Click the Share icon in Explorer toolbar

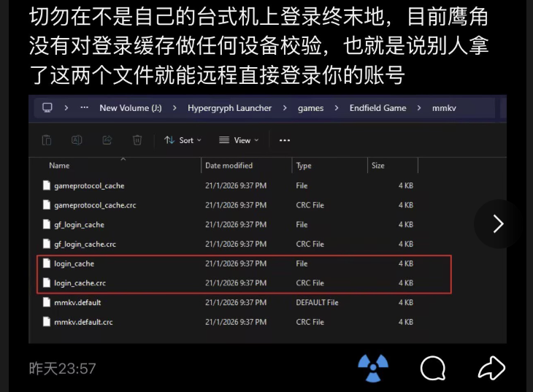pos(107,140)
